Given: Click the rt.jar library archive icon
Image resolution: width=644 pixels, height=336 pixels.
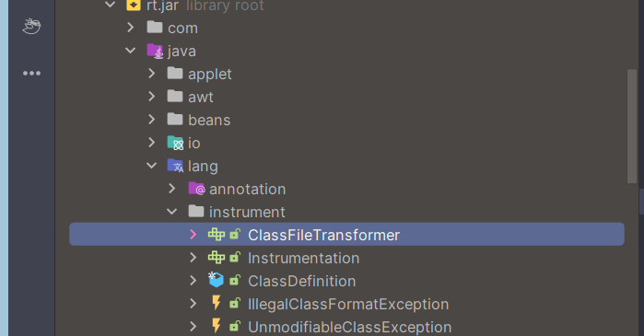Looking at the screenshot, I should [134, 6].
